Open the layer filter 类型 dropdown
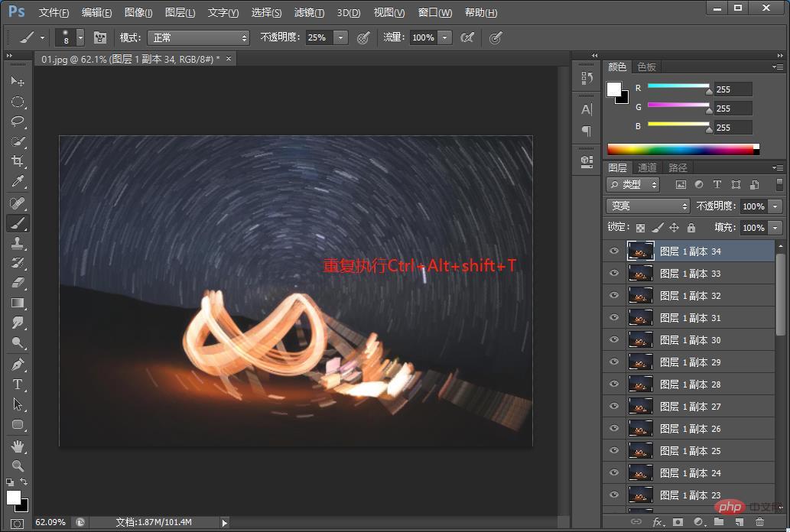Screen dimensions: 790x532 pos(632,185)
